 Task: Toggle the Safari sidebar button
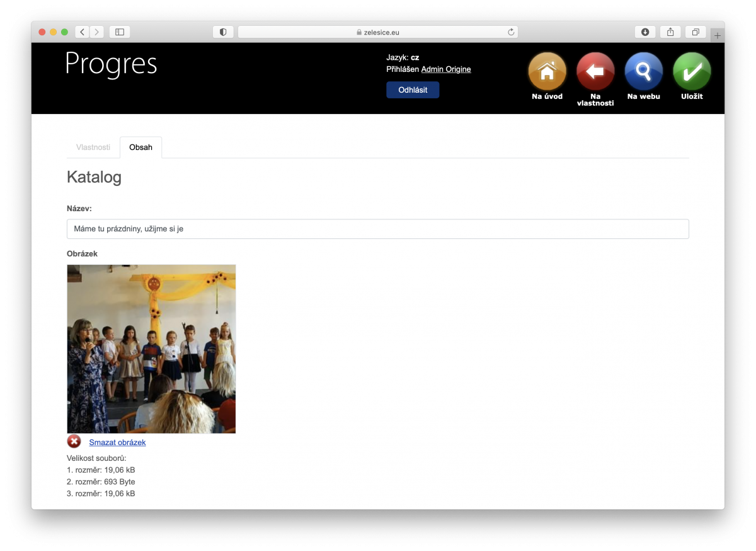(x=120, y=32)
